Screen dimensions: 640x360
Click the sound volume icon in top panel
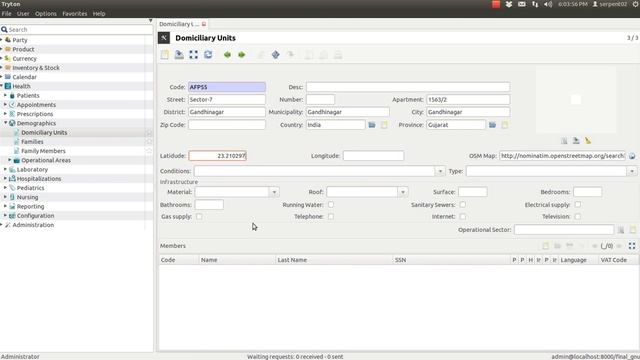[548, 4]
